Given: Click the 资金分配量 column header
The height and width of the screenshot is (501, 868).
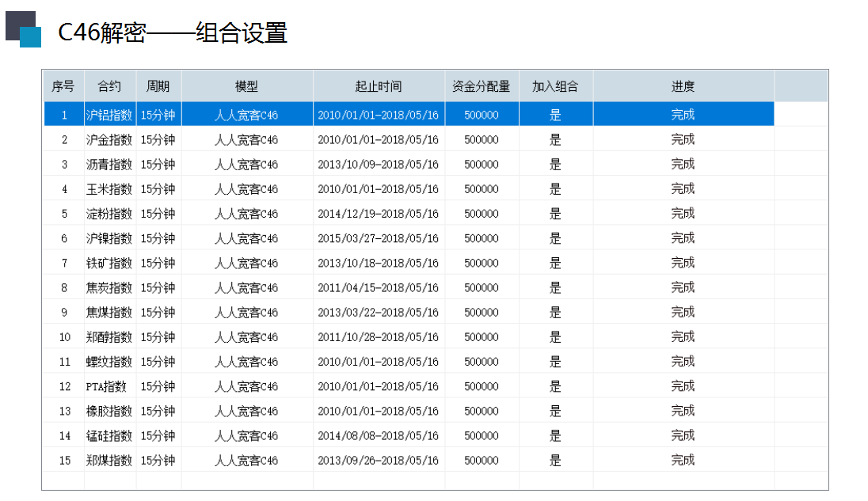Looking at the screenshot, I should [x=482, y=86].
